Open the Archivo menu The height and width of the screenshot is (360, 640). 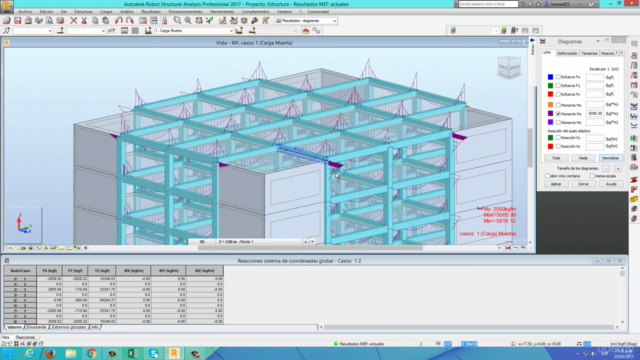[25, 11]
